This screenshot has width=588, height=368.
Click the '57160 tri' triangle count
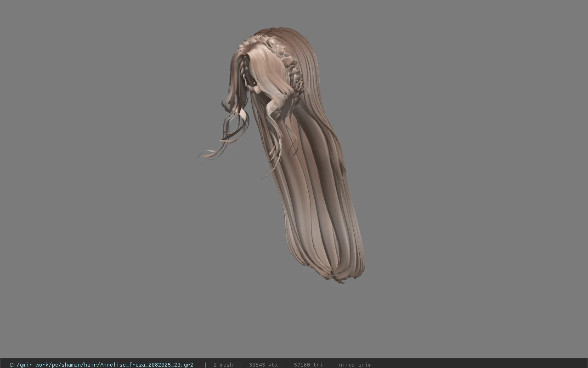(x=308, y=365)
